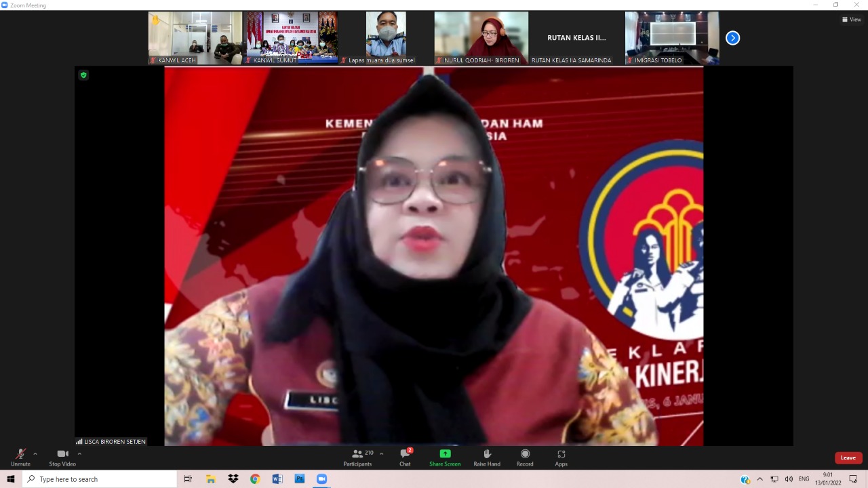Start recording with Record button
868x488 pixels.
(525, 455)
